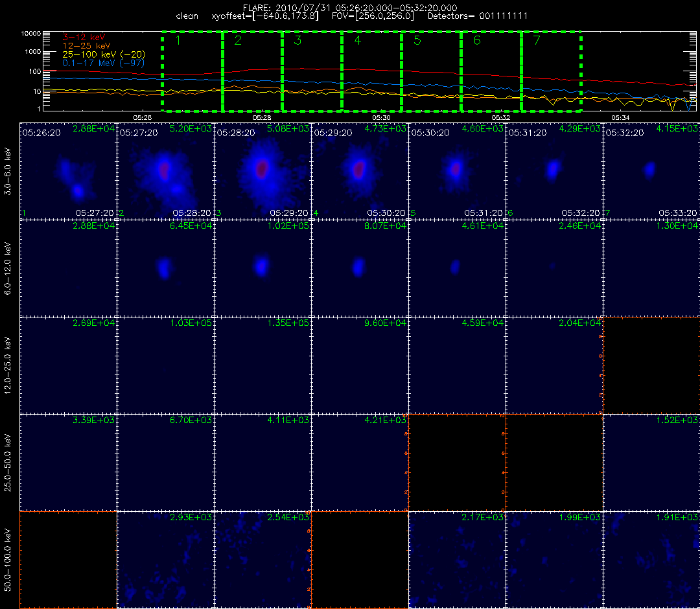Click the FLARE date and time title text
The height and width of the screenshot is (609, 700).
(350, 8)
